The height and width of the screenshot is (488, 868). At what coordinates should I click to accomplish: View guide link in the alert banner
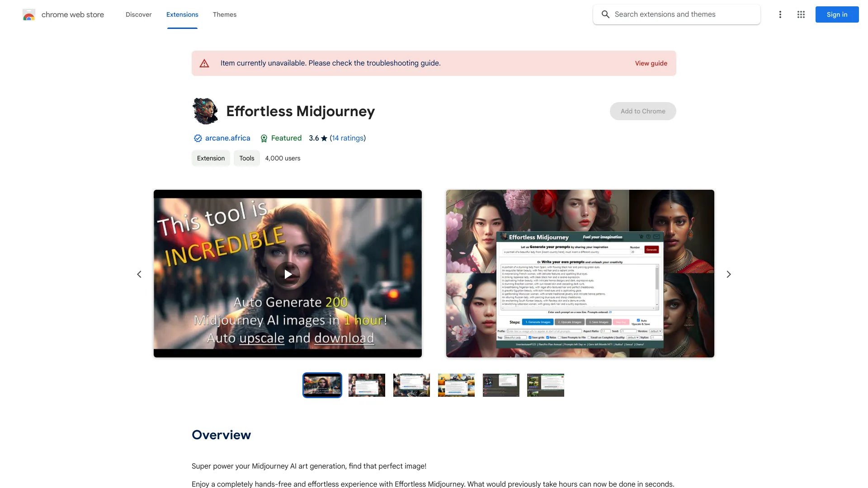coord(651,63)
